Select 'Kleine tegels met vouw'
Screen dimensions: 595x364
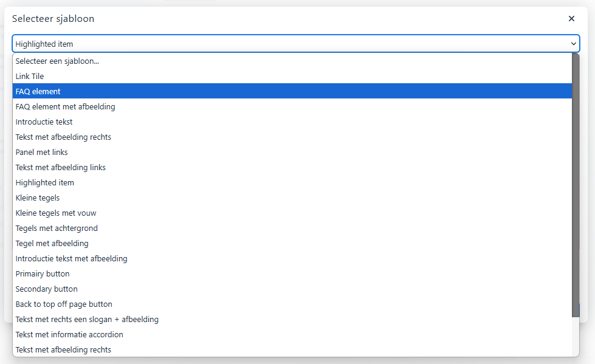click(56, 213)
